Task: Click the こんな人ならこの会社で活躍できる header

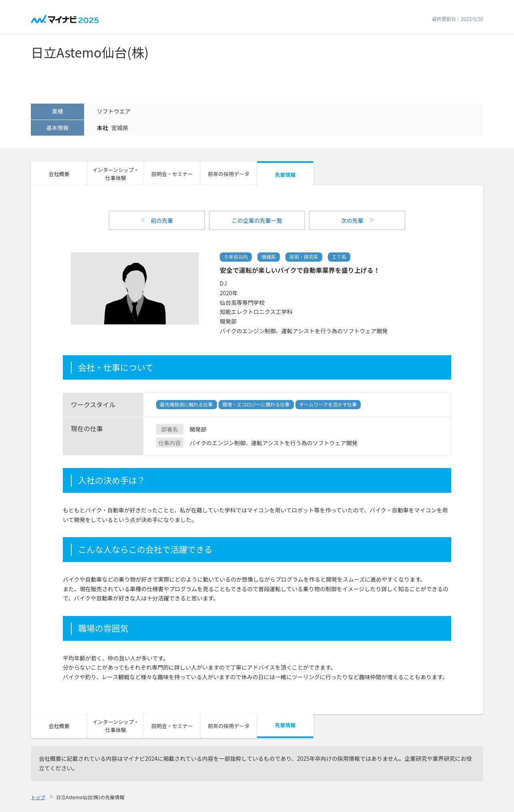Action: point(257,550)
